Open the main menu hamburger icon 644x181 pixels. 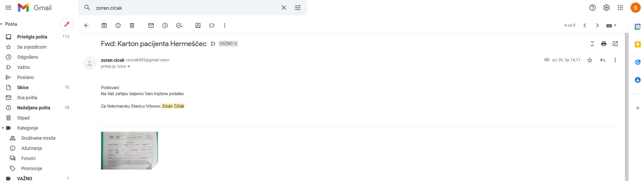point(8,8)
